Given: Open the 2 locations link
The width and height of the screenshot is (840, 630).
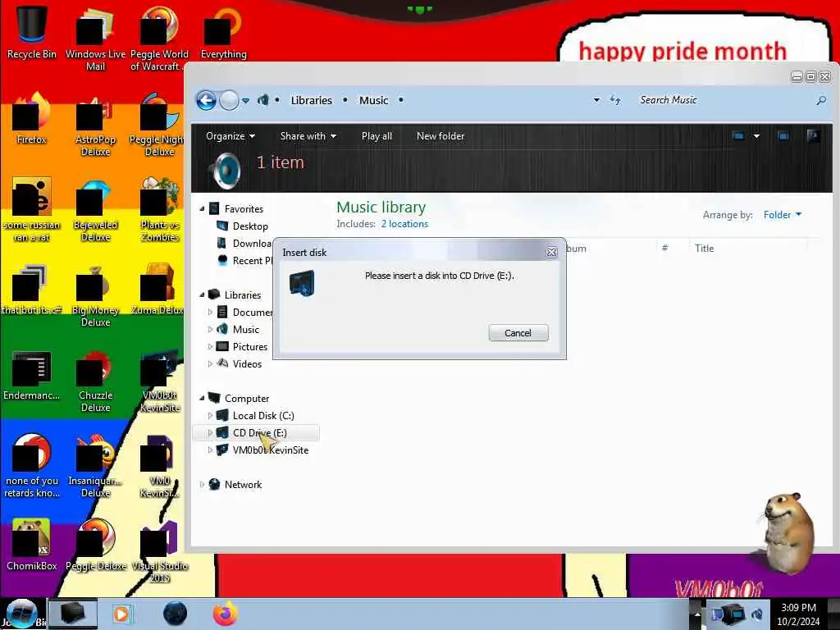Looking at the screenshot, I should (x=404, y=224).
